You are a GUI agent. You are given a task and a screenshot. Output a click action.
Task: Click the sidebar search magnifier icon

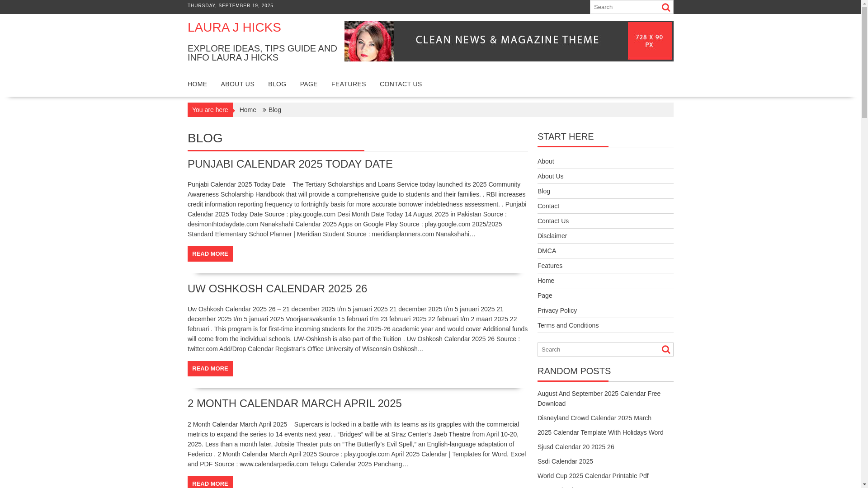tap(666, 349)
